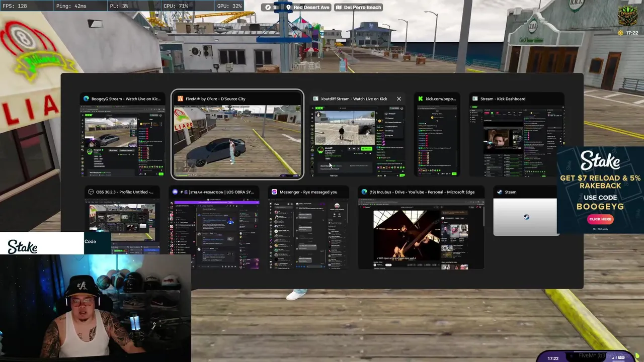Click the Stake logo in the right ad banner
Screen dimensions: 644x362
tap(600, 162)
